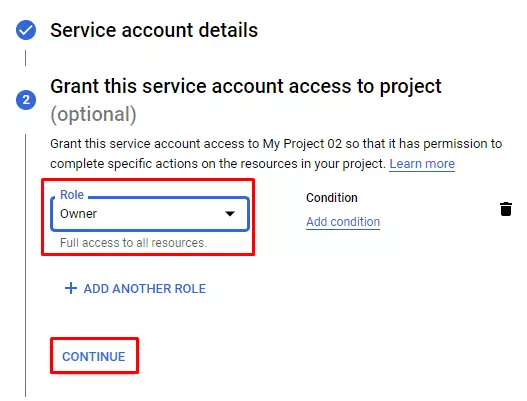Click the (optional) label under step two
The width and height of the screenshot is (527, 401).
pos(93,114)
